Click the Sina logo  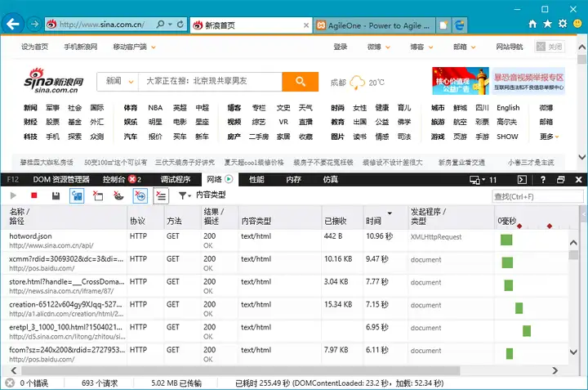point(54,81)
